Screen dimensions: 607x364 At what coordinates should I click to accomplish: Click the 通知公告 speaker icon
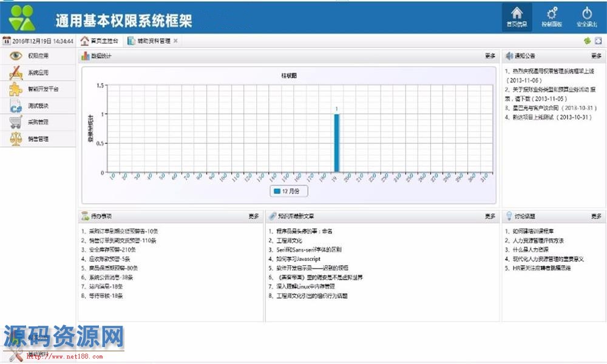click(509, 56)
